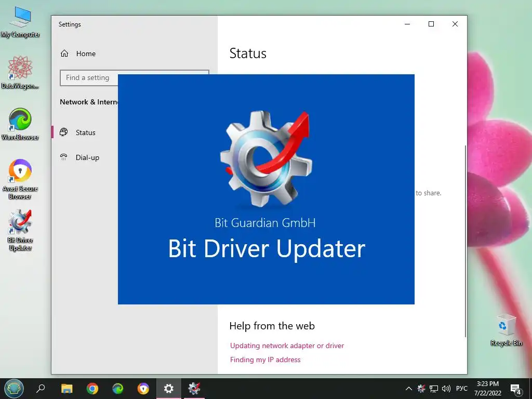Click the Start button on taskbar
The image size is (532, 399).
14,389
